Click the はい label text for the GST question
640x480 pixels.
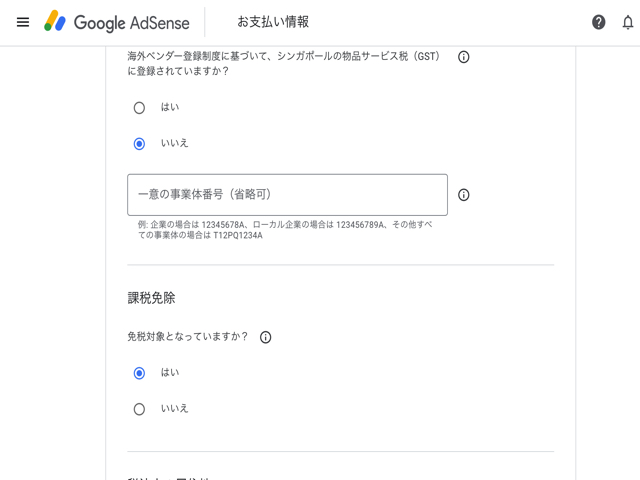tap(170, 107)
